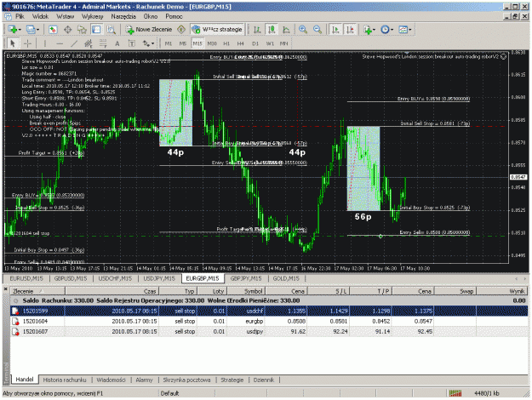Open the Dziennik terminal tab
Image resolution: width=532 pixels, height=400 pixels.
tap(264, 380)
